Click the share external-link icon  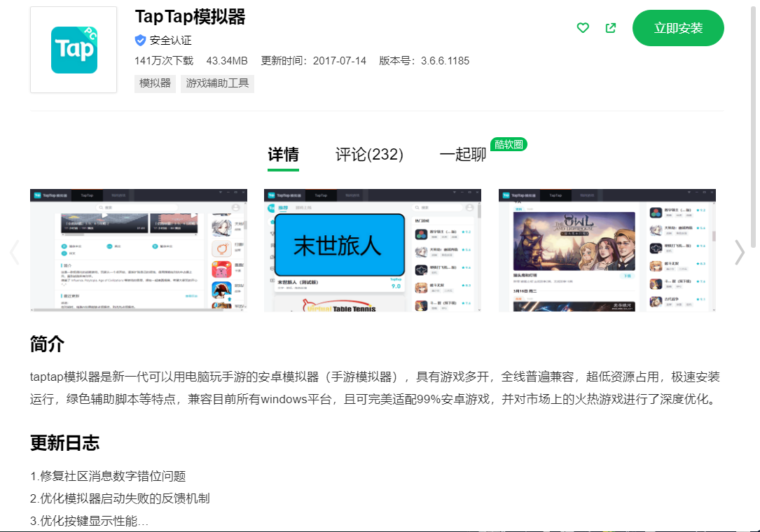coord(611,28)
